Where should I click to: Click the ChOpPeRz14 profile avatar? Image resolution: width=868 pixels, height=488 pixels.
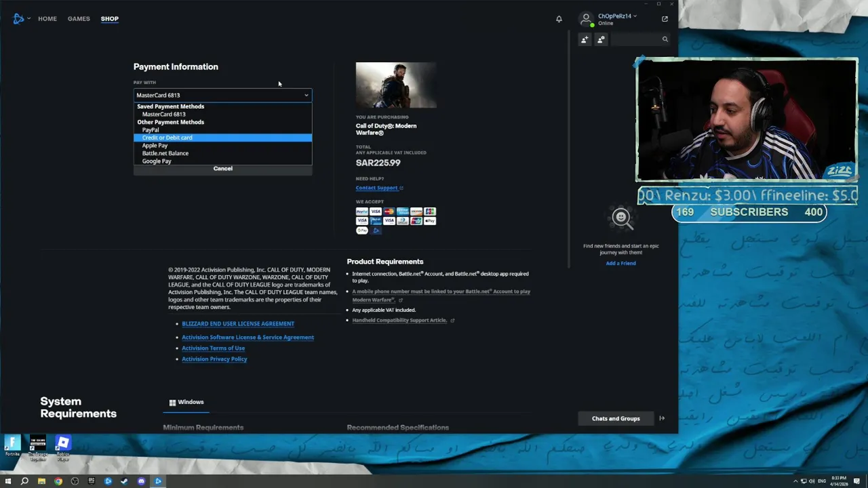click(586, 19)
